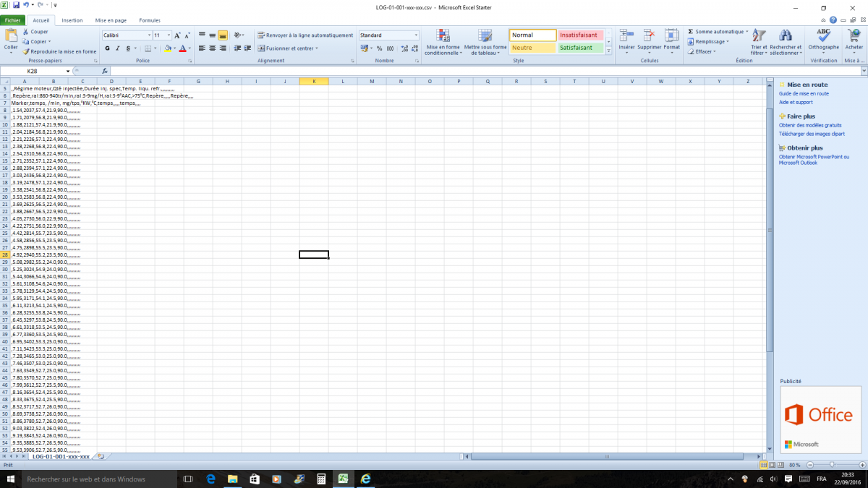Toggle italic formatting (I button)

click(x=117, y=48)
